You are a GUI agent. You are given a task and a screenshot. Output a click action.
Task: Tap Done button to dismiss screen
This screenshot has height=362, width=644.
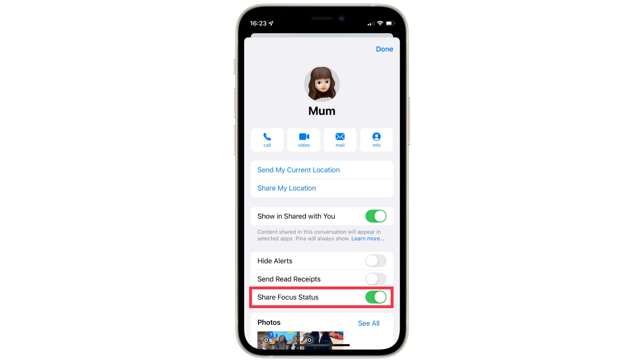384,49
